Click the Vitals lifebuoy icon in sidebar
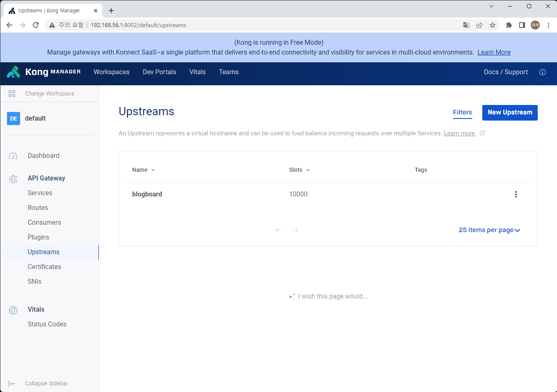This screenshot has height=392, width=557. coord(13,310)
